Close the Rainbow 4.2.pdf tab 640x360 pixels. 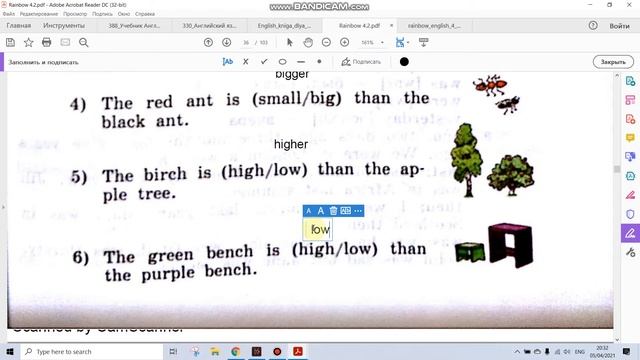pos(391,25)
